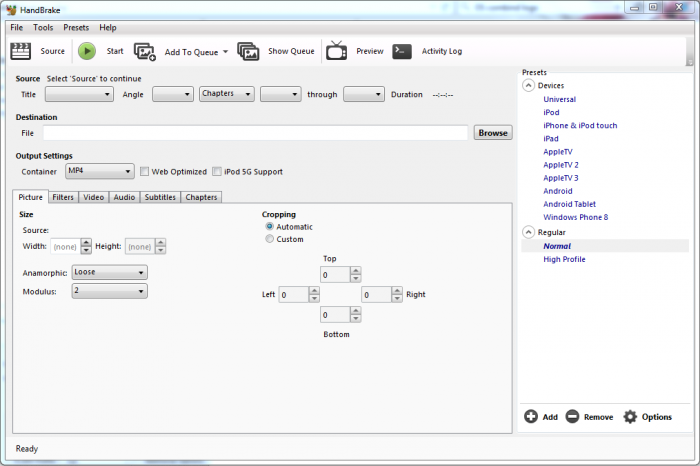700x466 pixels.
Task: Open the Presets menu
Action: coord(76,27)
